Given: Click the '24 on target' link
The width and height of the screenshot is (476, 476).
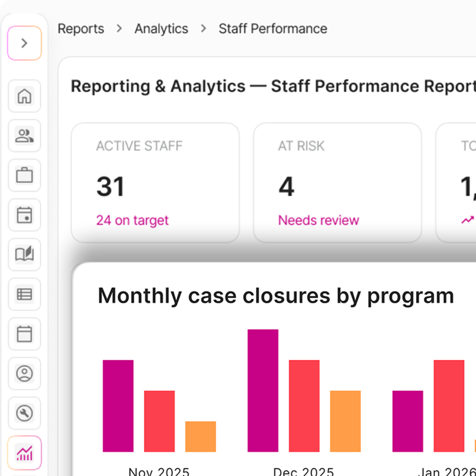Looking at the screenshot, I should (132, 220).
